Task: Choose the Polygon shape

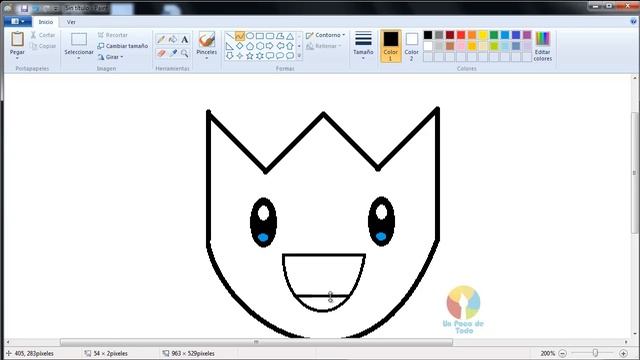Action: click(x=280, y=36)
